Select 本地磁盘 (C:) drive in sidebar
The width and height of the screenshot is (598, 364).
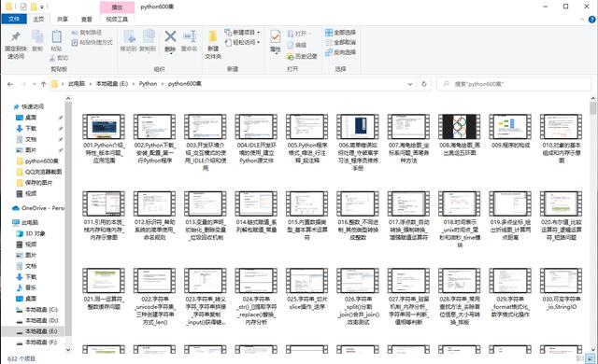click(x=37, y=310)
